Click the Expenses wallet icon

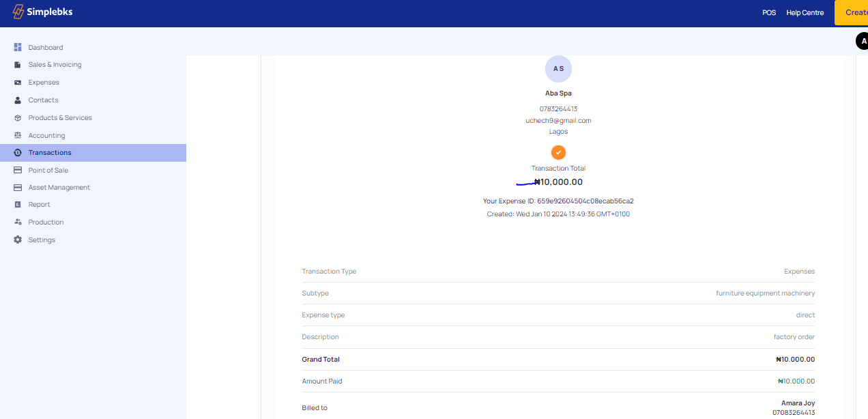click(18, 83)
